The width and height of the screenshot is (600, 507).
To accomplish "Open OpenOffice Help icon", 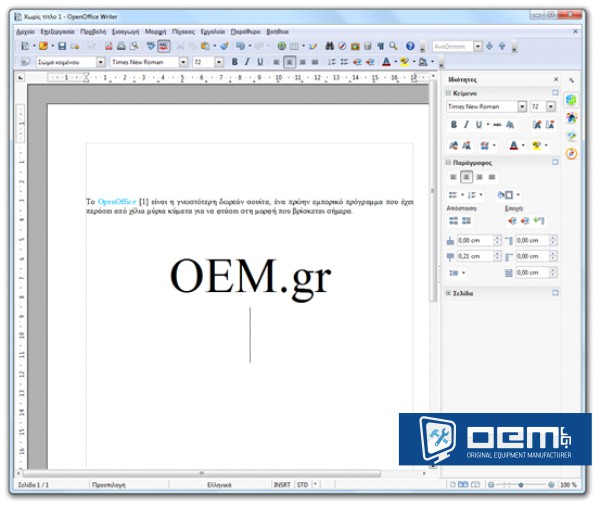I will pyautogui.click(x=410, y=46).
